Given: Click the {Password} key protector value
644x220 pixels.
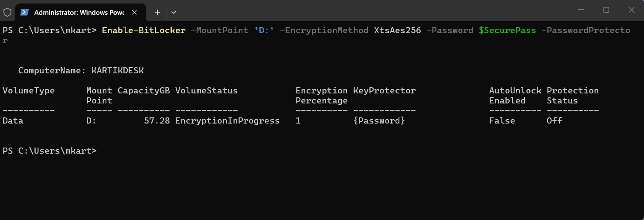Looking at the screenshot, I should click(x=379, y=121).
